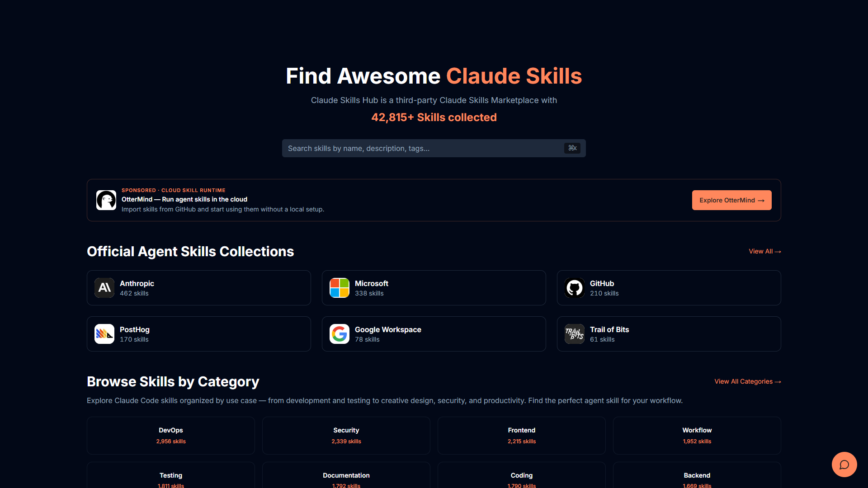Click the 'Browse Skills by Category' heading

(173, 382)
